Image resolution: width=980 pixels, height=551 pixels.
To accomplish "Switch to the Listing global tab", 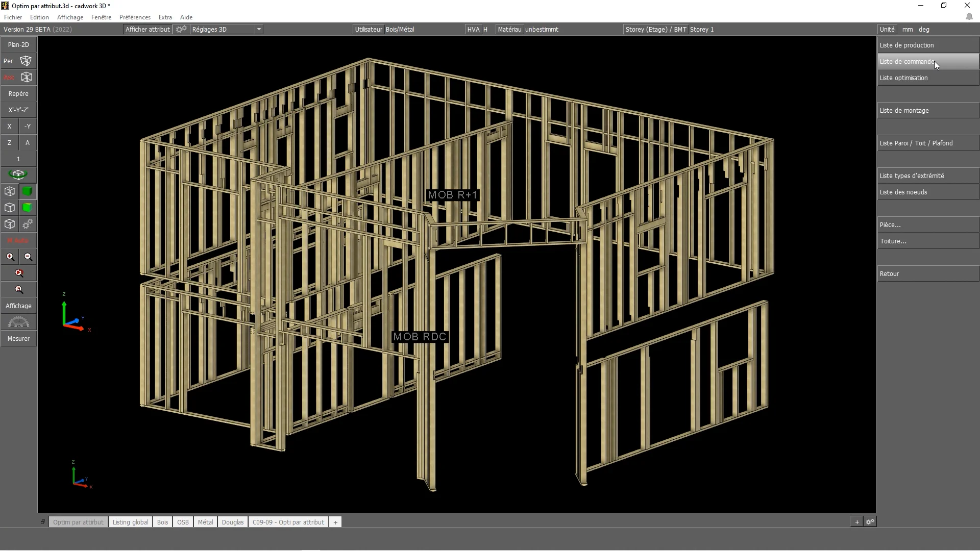I will 130,522.
